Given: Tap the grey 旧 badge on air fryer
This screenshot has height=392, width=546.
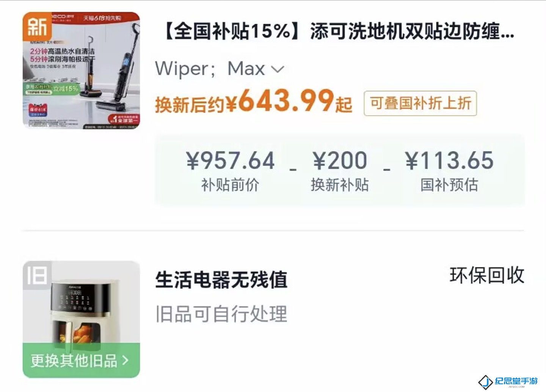Looking at the screenshot, I should pos(37,275).
